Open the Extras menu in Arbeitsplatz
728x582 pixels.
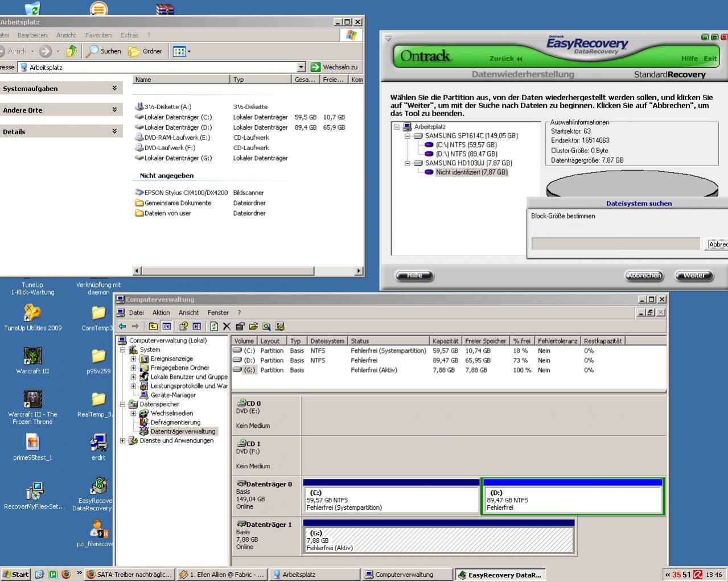[x=129, y=35]
